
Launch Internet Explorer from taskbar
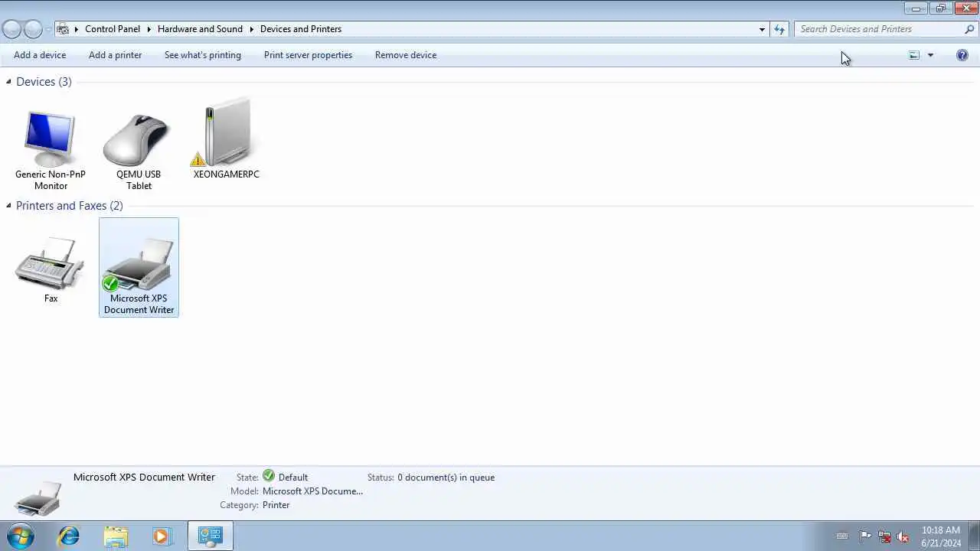(x=69, y=536)
